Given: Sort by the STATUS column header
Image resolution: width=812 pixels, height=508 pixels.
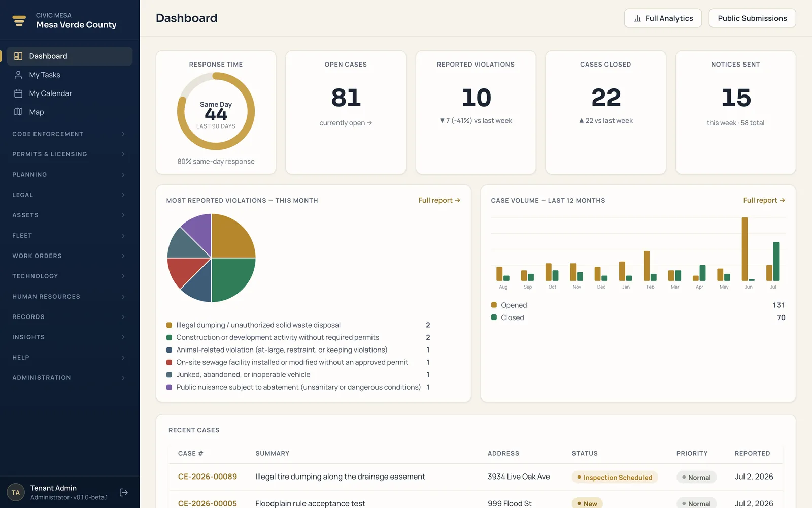Looking at the screenshot, I should [585, 453].
